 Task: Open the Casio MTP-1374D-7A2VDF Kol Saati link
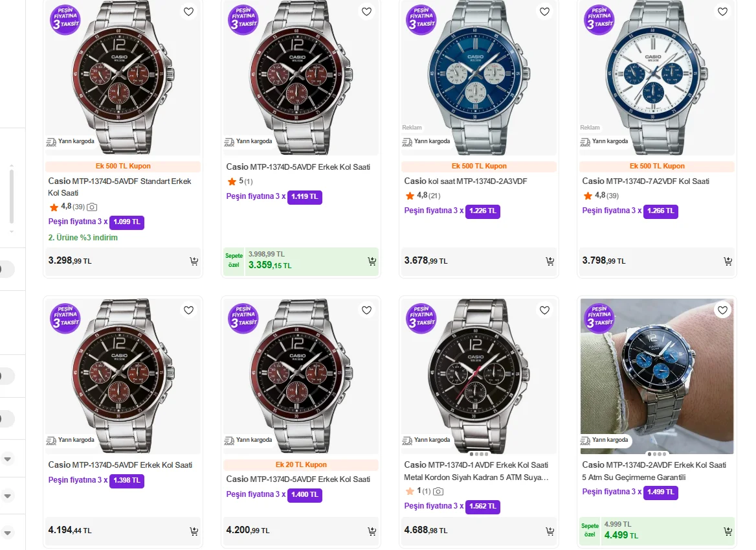tap(645, 181)
